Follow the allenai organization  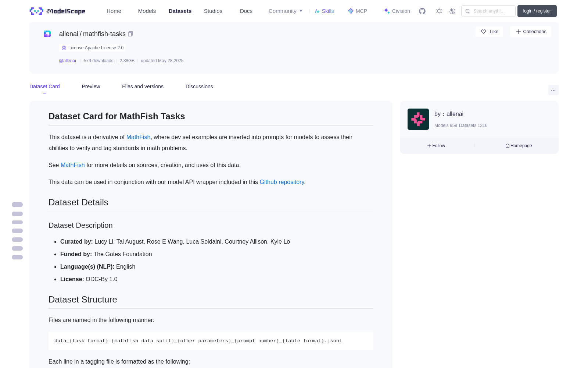tap(436, 146)
